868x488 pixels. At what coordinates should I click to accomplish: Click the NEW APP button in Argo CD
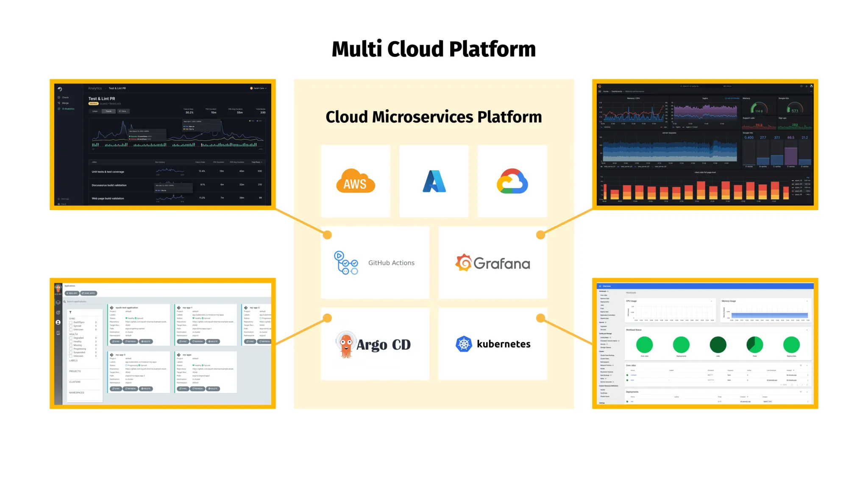tap(72, 293)
